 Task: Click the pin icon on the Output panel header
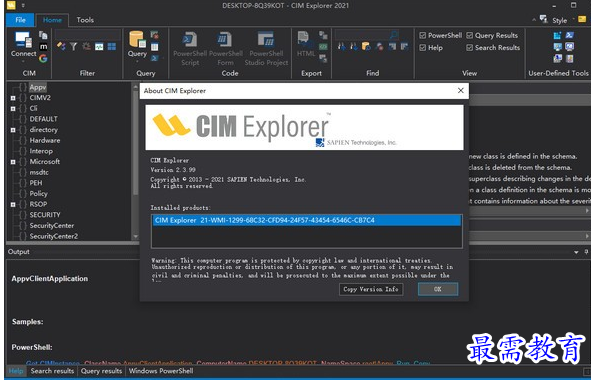coord(586,252)
